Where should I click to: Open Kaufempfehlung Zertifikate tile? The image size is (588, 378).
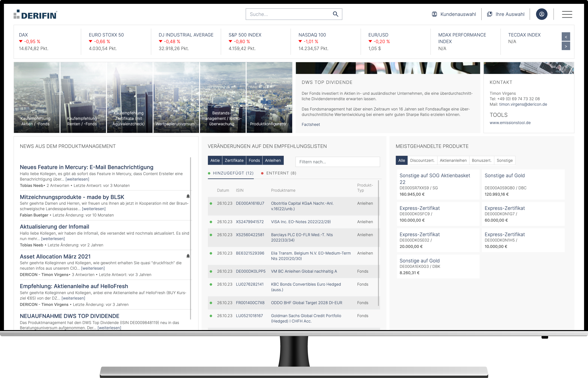pyautogui.click(x=130, y=97)
